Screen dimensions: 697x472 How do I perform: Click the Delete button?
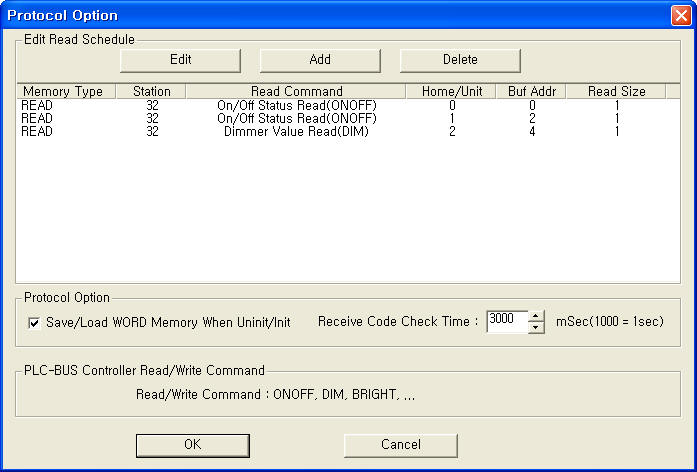[460, 60]
